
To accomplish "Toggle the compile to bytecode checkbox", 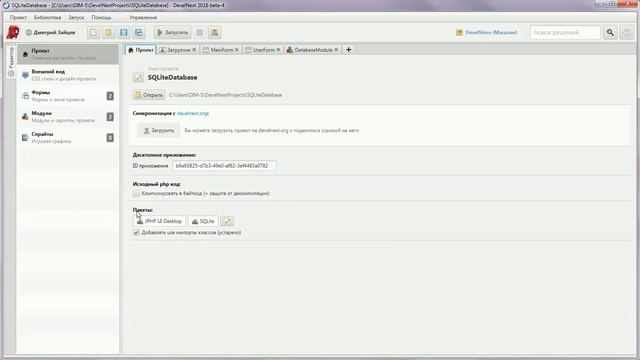I will coord(136,193).
